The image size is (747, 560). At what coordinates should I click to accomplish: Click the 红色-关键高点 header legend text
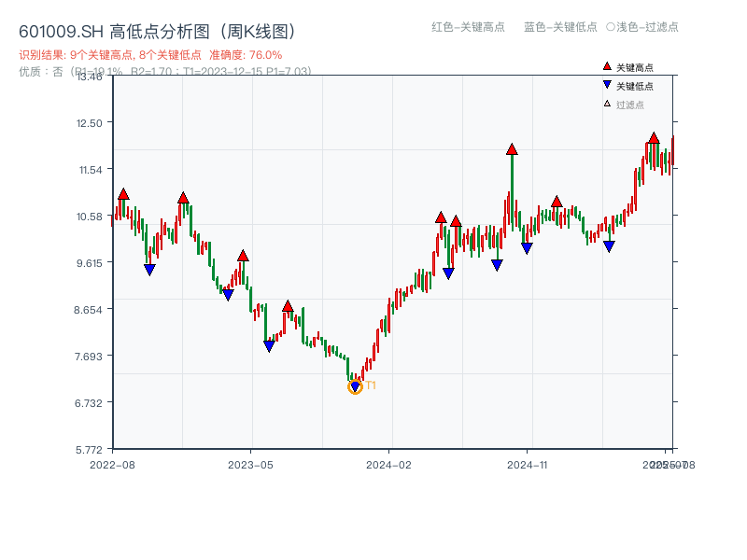[468, 27]
